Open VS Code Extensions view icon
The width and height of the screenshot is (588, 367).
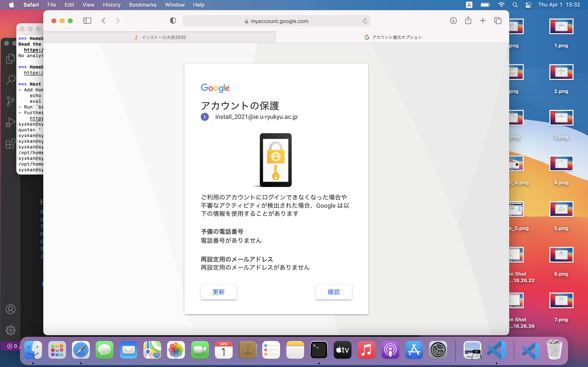10,144
